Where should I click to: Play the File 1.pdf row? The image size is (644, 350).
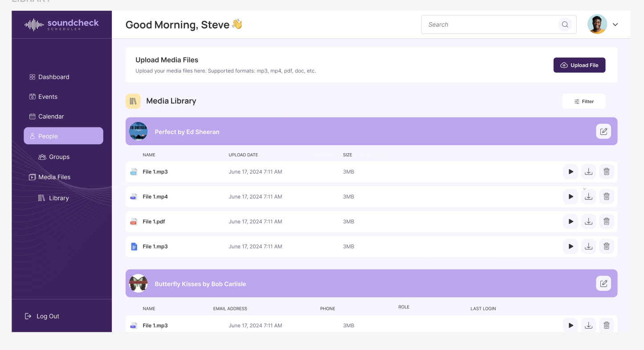pyautogui.click(x=571, y=221)
